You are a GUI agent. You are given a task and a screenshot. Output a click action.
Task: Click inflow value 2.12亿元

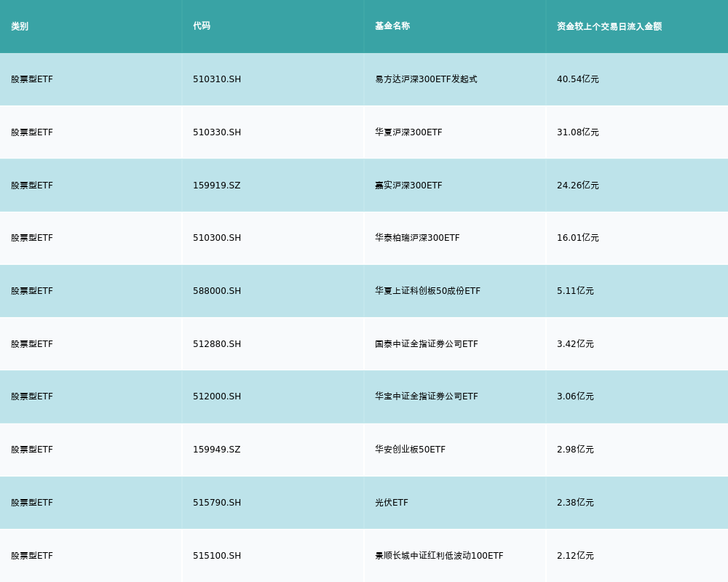[x=575, y=556]
